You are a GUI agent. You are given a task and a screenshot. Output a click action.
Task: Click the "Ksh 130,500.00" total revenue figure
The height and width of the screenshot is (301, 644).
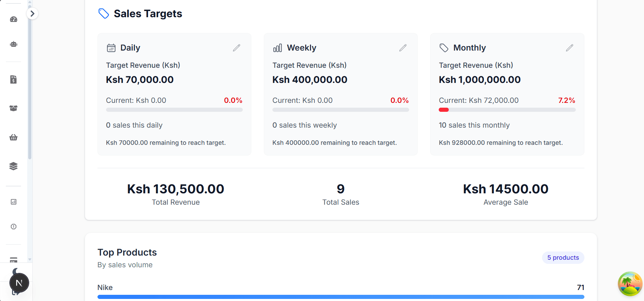176,189
